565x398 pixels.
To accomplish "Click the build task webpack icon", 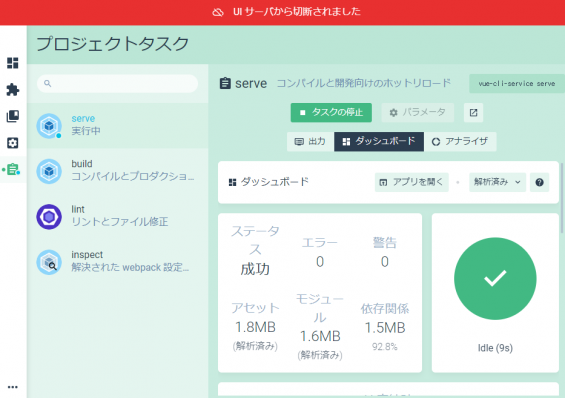I will coord(49,171).
